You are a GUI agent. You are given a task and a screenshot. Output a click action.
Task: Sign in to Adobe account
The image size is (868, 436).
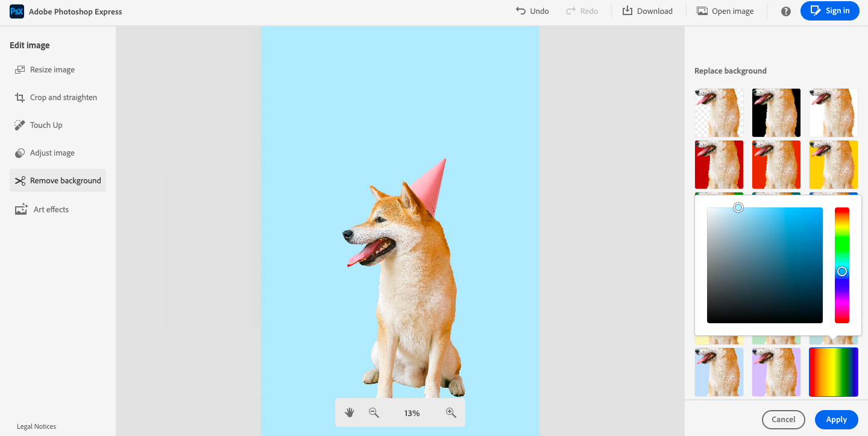click(x=830, y=11)
